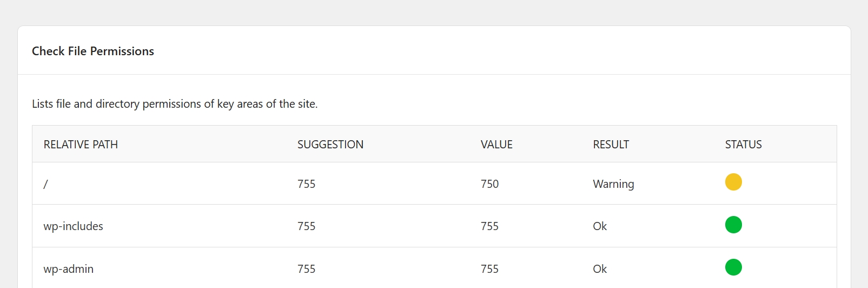
Task: Click the 750 value in the root row
Action: (489, 184)
